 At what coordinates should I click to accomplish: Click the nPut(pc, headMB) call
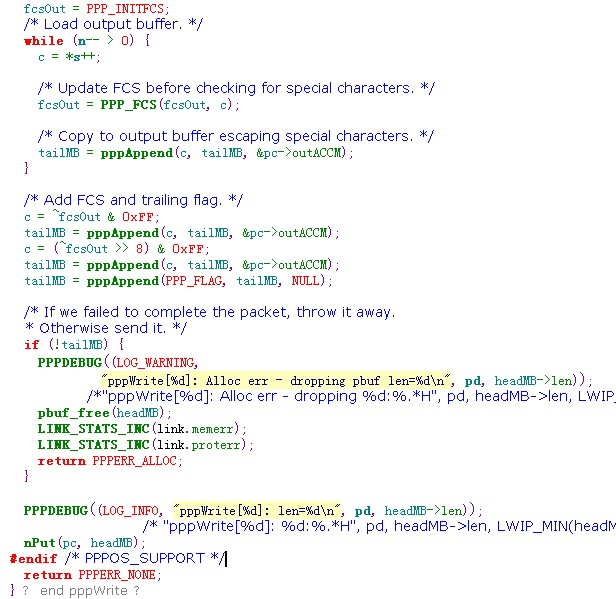click(x=84, y=542)
